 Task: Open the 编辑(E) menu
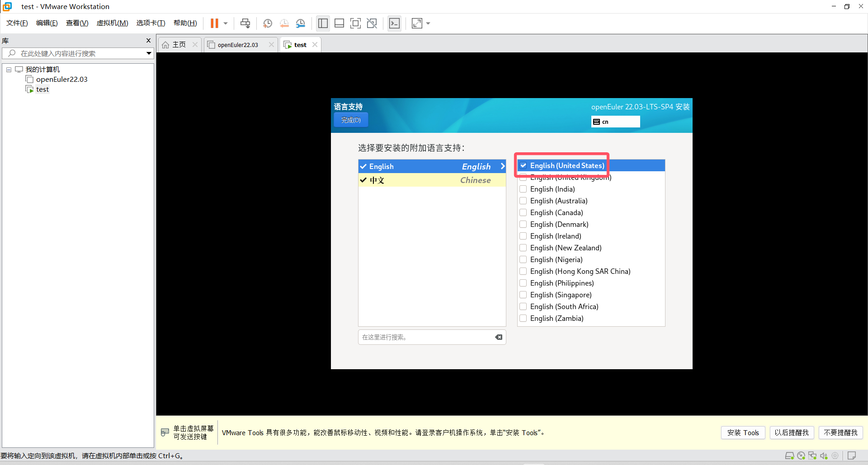click(47, 23)
